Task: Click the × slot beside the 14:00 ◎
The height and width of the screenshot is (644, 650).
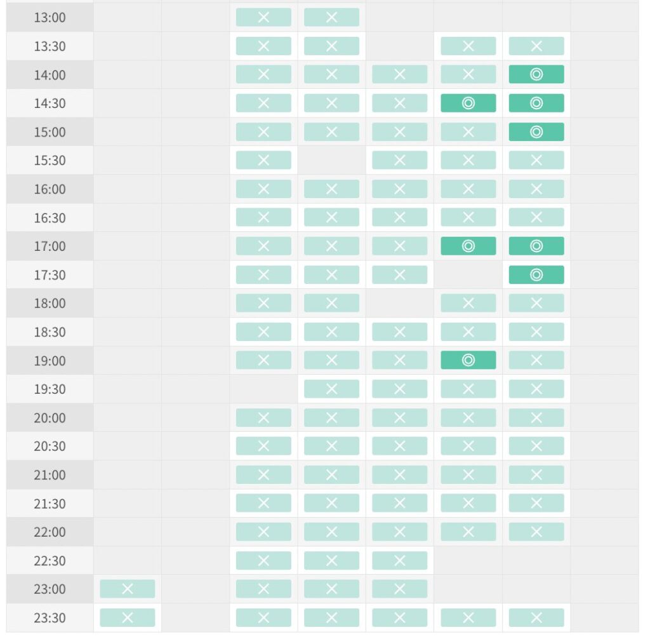Action: pos(468,75)
